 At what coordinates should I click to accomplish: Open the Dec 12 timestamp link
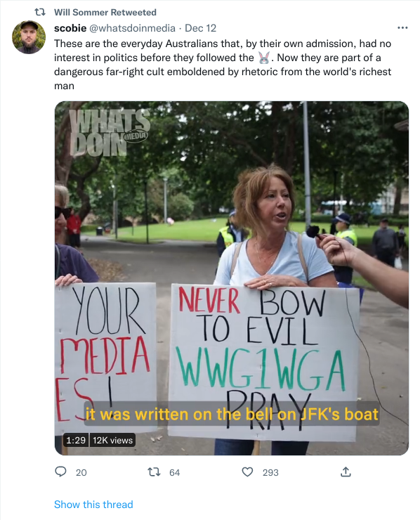coord(200,28)
